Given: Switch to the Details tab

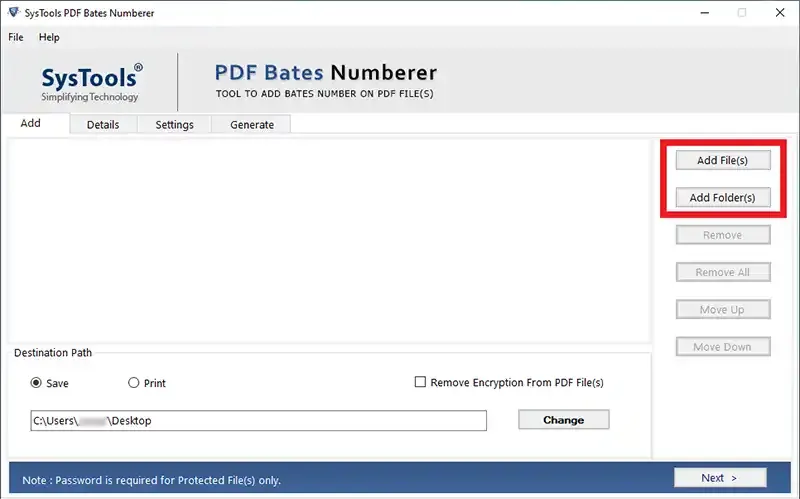Looking at the screenshot, I should [103, 124].
